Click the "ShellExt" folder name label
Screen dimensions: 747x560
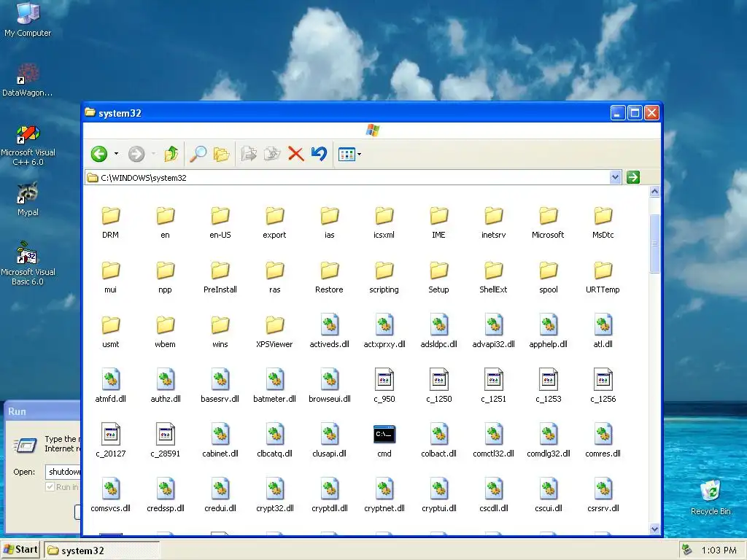pyautogui.click(x=494, y=289)
